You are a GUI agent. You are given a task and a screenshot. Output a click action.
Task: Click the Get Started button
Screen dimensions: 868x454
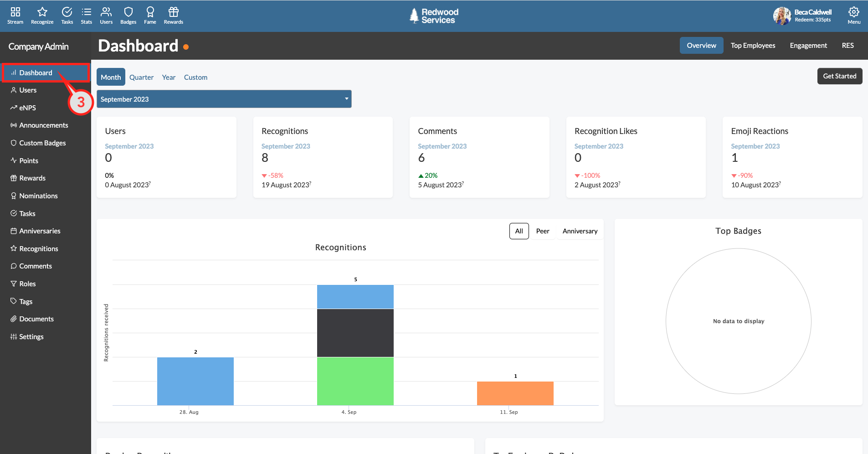[839, 76]
